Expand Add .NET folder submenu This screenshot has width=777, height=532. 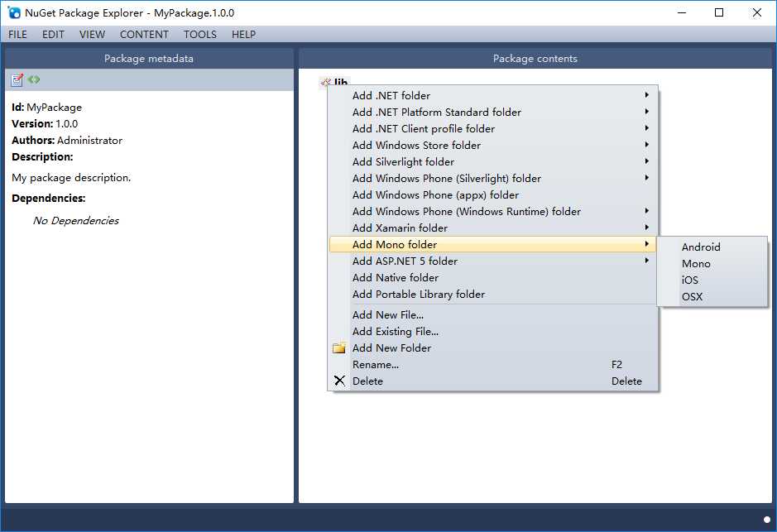(x=493, y=96)
